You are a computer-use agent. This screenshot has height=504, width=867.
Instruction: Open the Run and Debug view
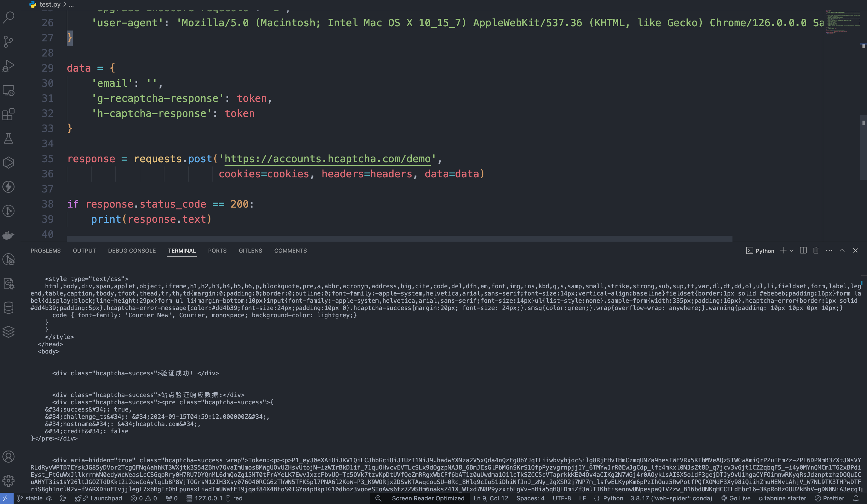point(8,66)
